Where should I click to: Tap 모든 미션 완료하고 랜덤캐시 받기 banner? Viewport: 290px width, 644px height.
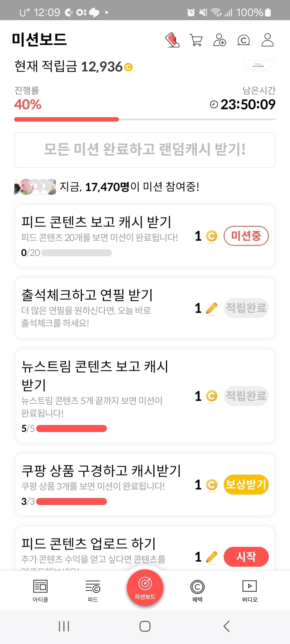pos(145,150)
